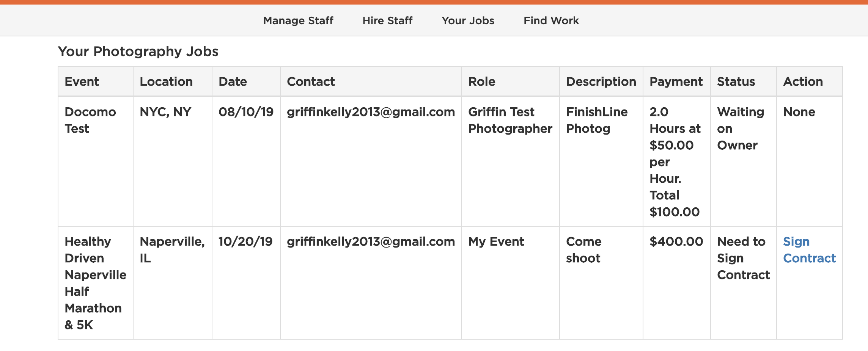Click the Status column header
Screen dimensions: 868x351
point(736,81)
